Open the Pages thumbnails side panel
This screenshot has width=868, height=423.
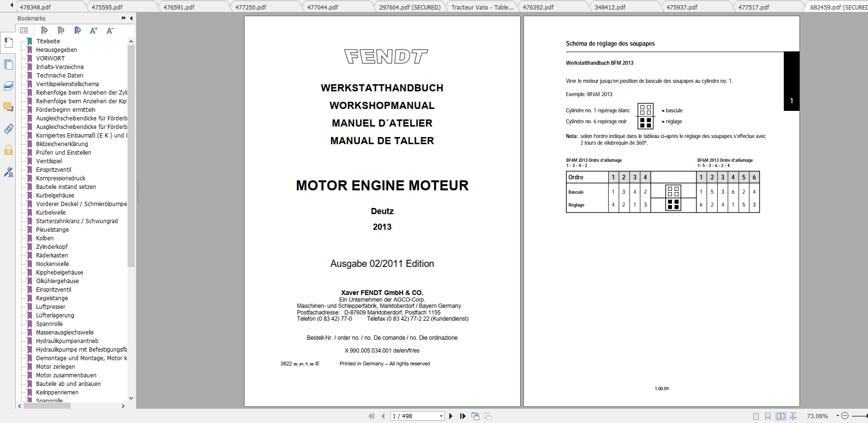8,64
